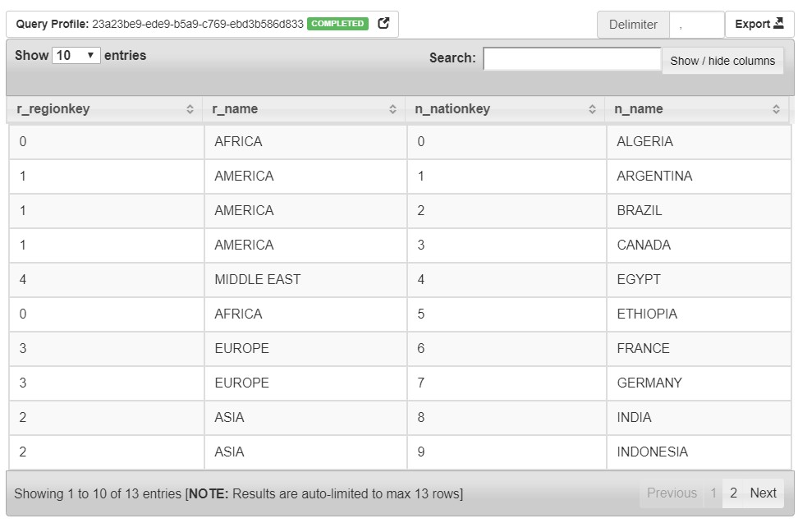798x532 pixels.
Task: Open the Show entries count dropdown
Action: [x=76, y=55]
